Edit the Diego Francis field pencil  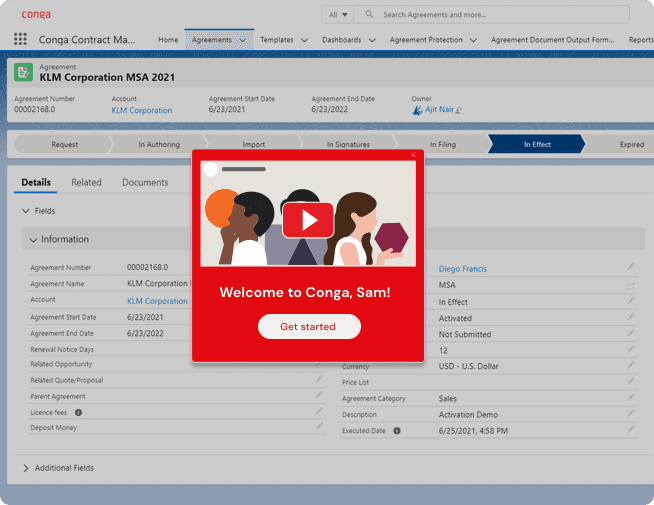tap(631, 266)
